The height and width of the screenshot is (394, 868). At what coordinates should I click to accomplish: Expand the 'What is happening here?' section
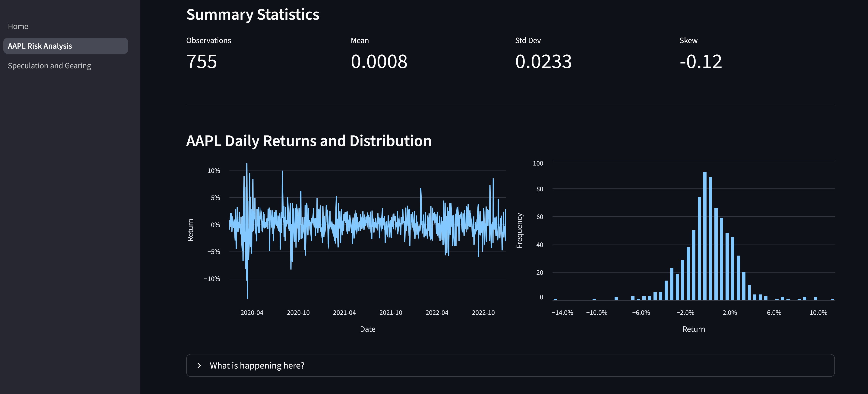click(257, 365)
